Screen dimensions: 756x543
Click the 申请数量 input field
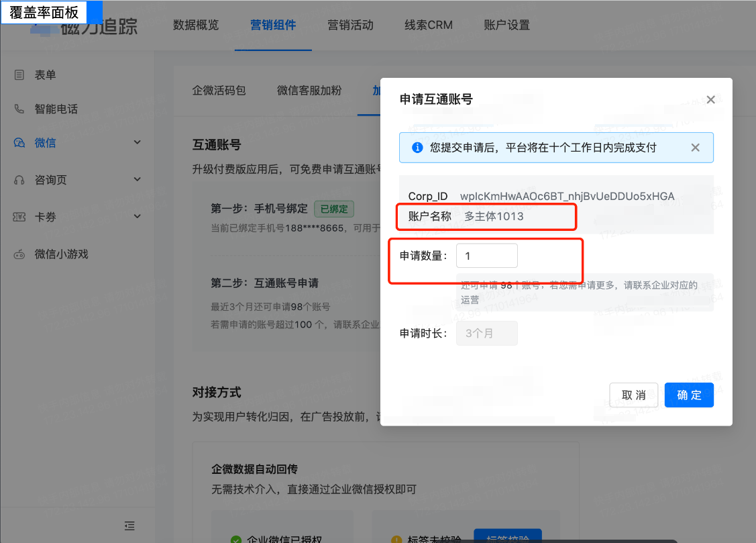(x=487, y=255)
